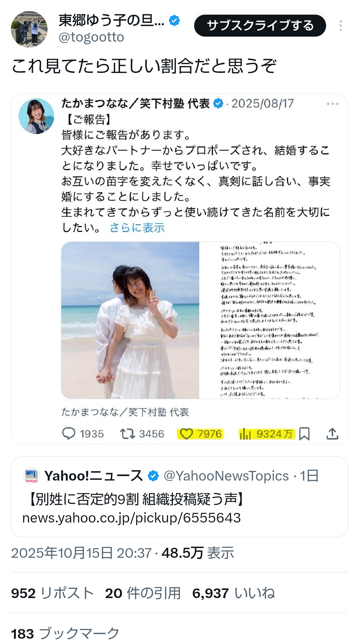View the 952 リポスト list
Image resolution: width=359 pixels, height=644 pixels.
coord(53,593)
